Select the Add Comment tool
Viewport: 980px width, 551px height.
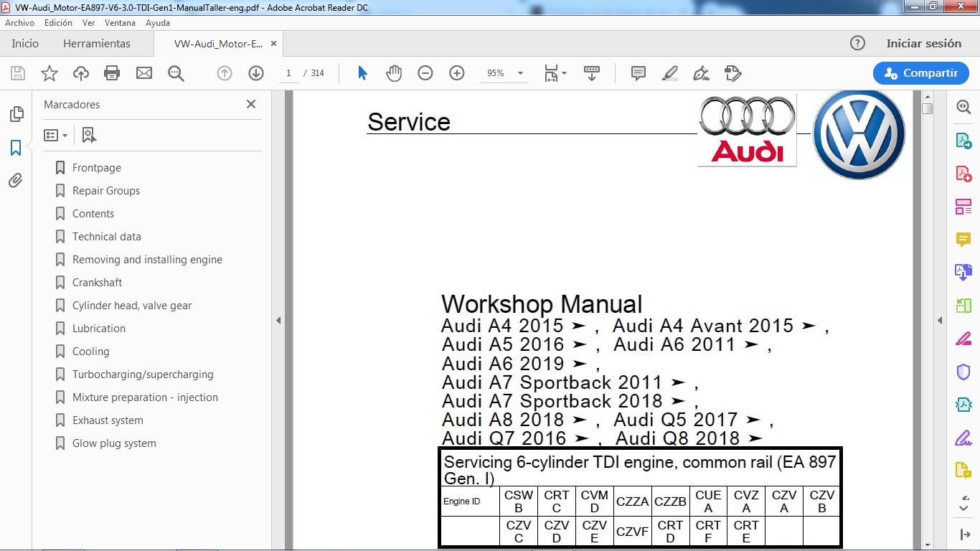click(636, 72)
